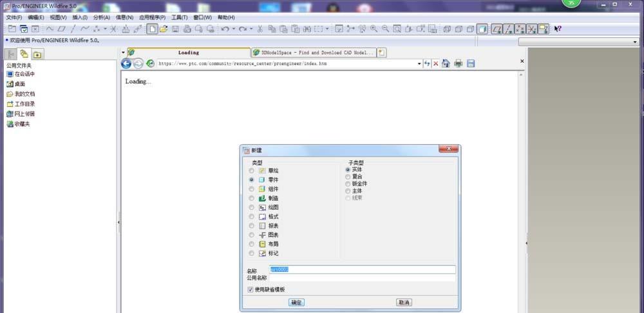This screenshot has height=313, width=644.
Task: Click the Zoom Out magnifier icon
Action: pos(385,29)
